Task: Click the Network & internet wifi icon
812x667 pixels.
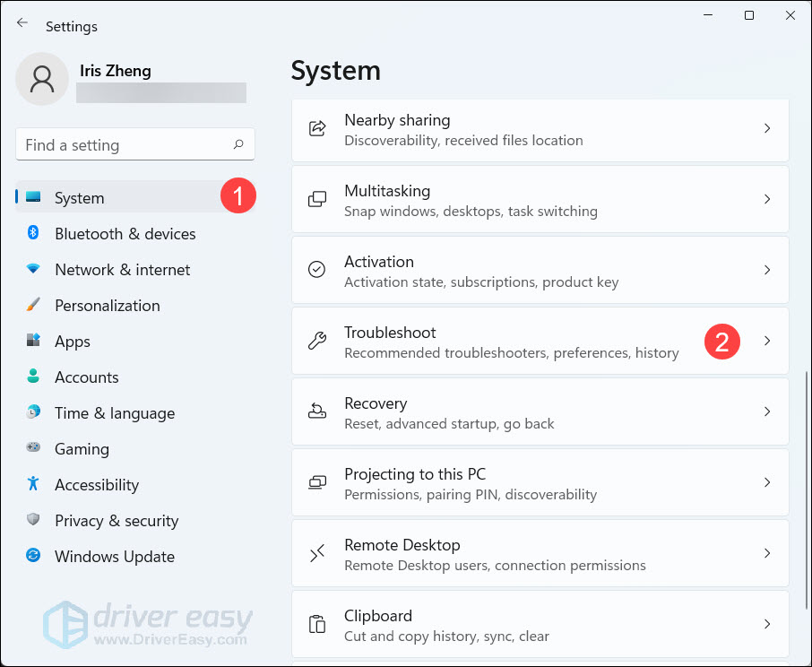Action: coord(34,269)
